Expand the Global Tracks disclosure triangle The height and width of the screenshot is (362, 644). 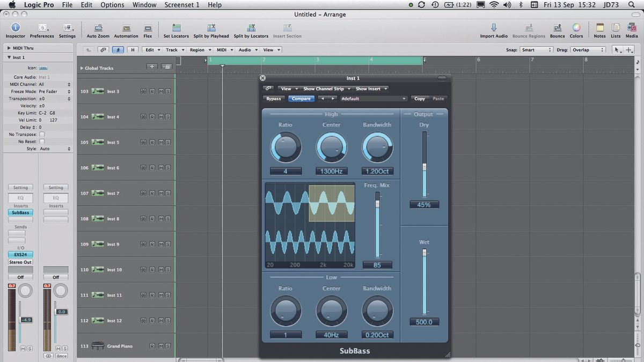[x=82, y=68]
